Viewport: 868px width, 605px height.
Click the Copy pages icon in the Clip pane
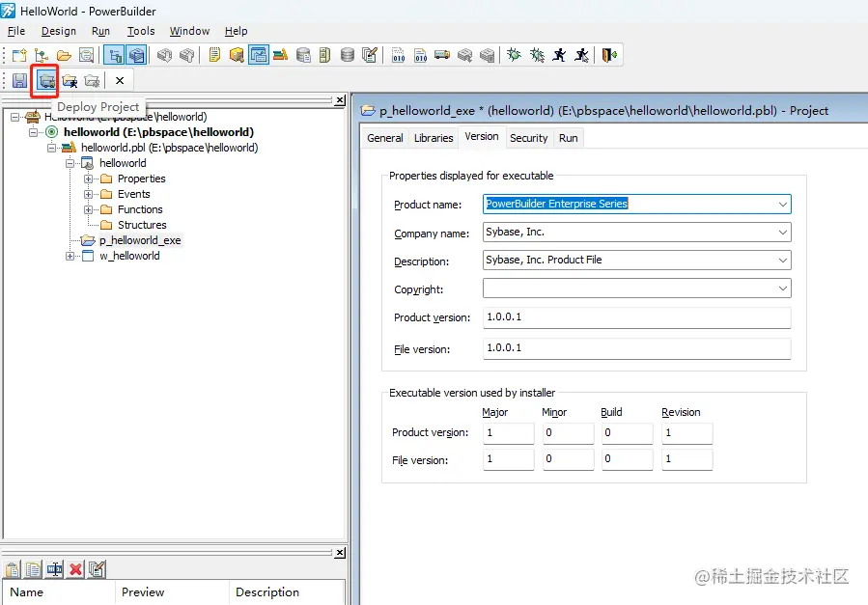click(x=33, y=569)
